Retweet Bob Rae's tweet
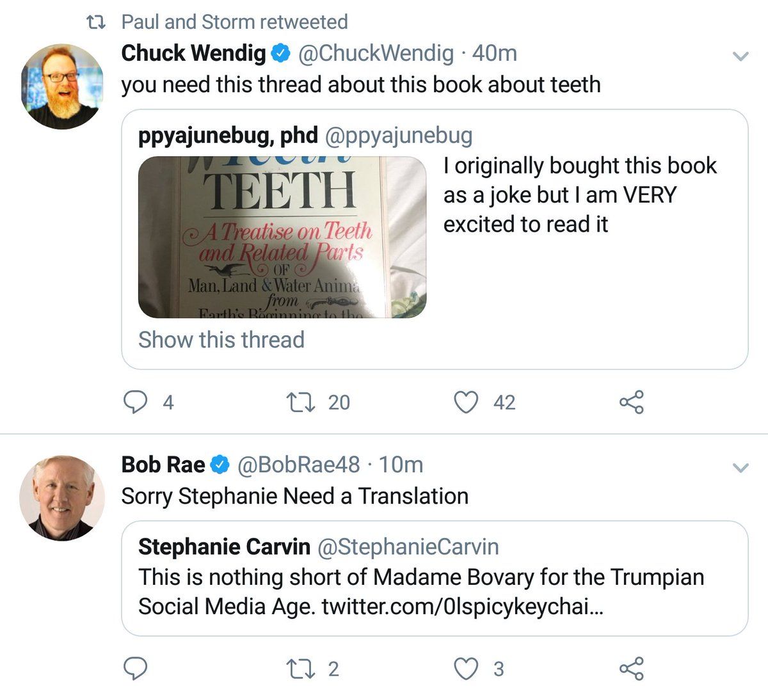 point(298,669)
